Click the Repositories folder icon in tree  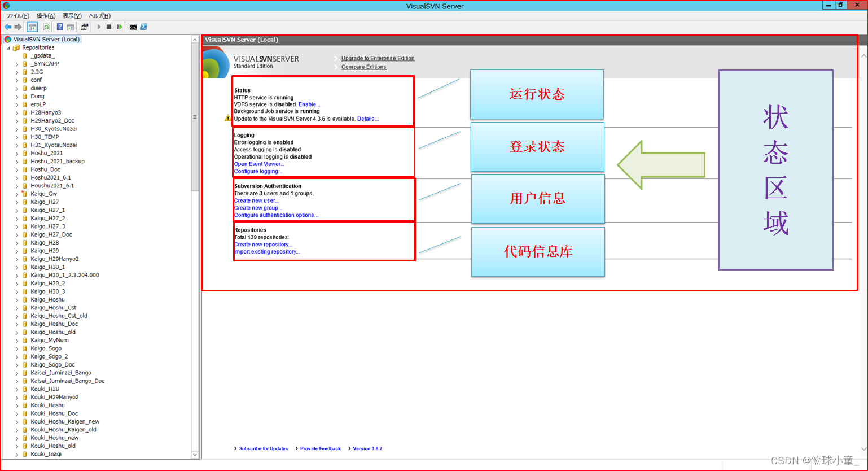pyautogui.click(x=16, y=47)
